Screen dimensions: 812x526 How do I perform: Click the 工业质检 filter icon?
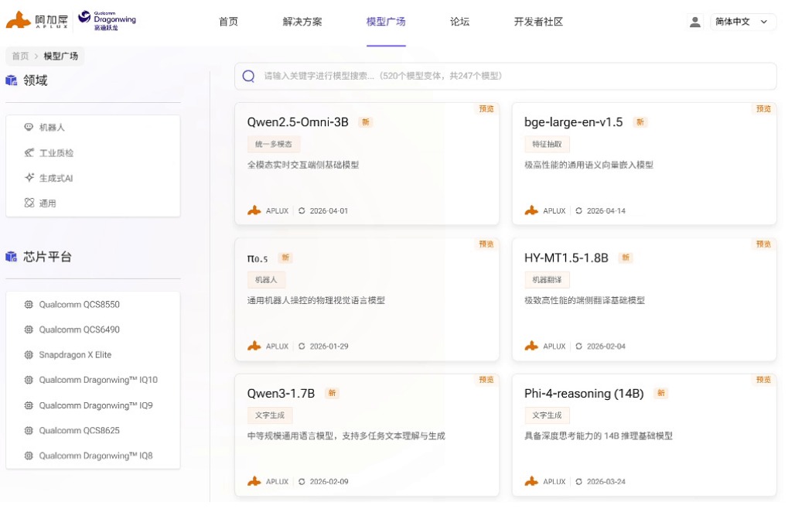[x=29, y=152]
